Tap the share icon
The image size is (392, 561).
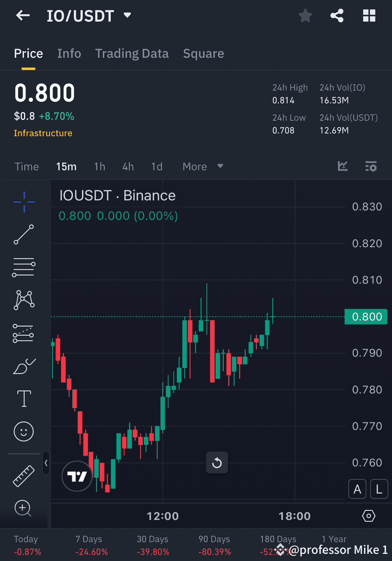[x=337, y=16]
